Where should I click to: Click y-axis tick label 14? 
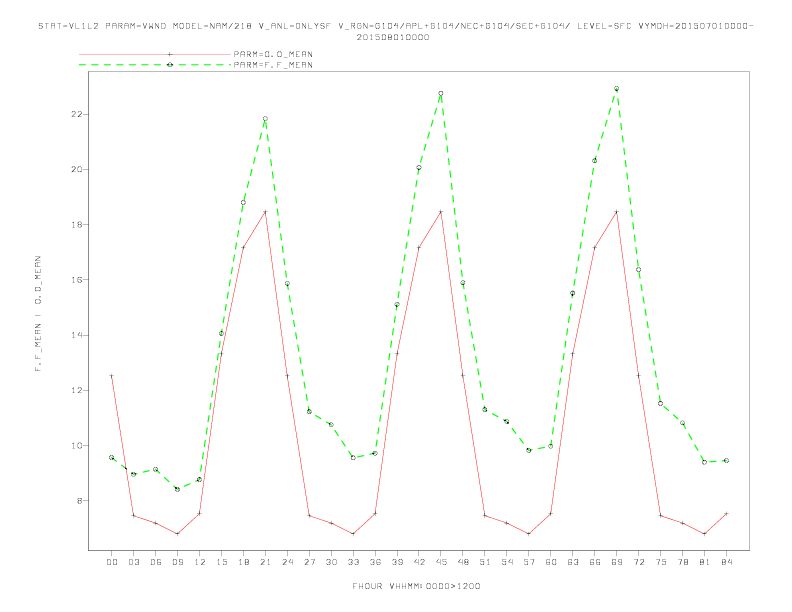point(77,335)
